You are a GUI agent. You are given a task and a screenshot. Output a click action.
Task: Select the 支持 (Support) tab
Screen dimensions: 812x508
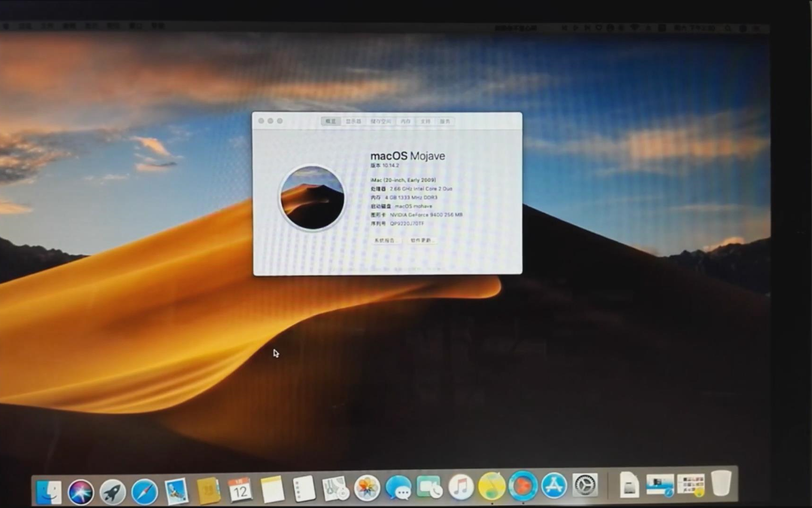coord(424,121)
